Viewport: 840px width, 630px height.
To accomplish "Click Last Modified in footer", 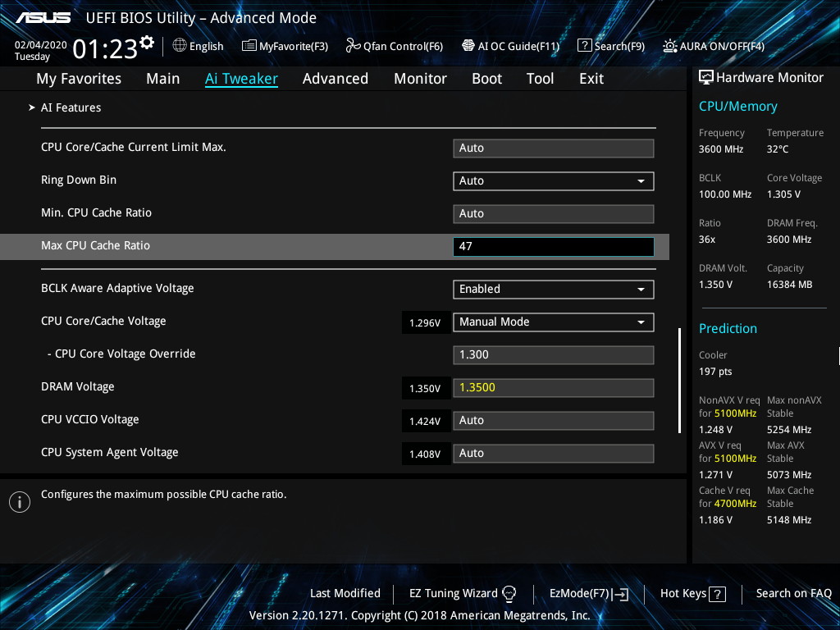I will (x=345, y=594).
